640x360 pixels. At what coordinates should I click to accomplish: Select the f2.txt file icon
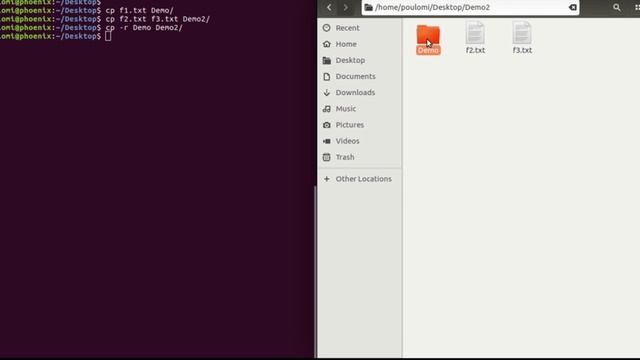475,33
